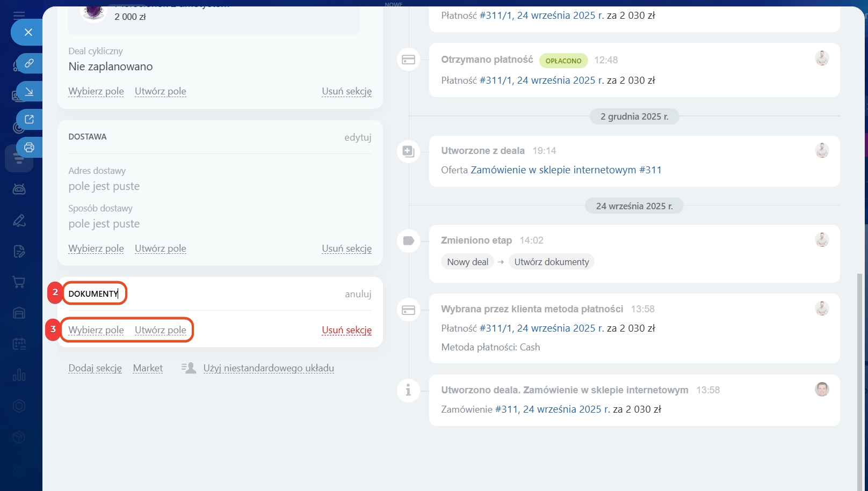
Task: Click the tag icon beside Zmieniono etap
Action: coord(408,240)
